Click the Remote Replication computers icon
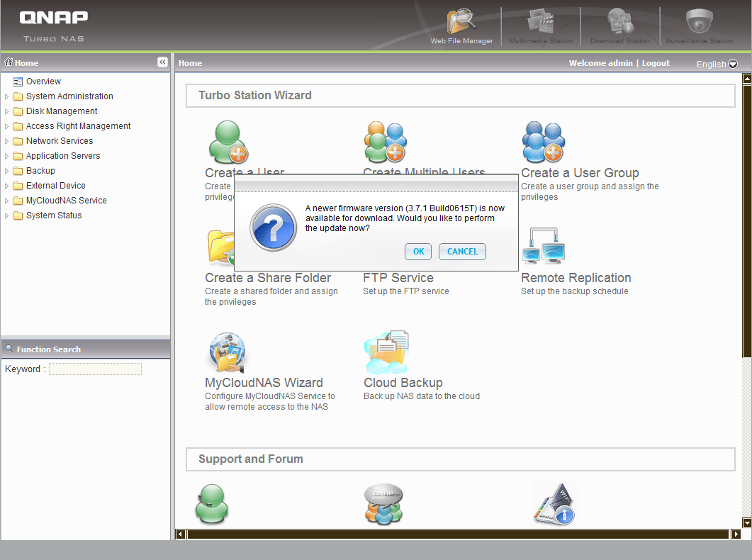 (544, 246)
